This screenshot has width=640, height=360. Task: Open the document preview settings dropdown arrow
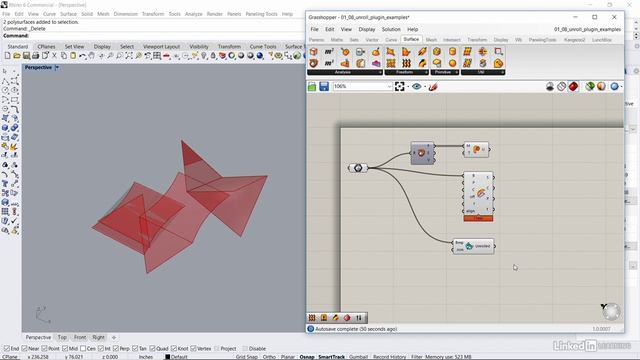[x=621, y=87]
